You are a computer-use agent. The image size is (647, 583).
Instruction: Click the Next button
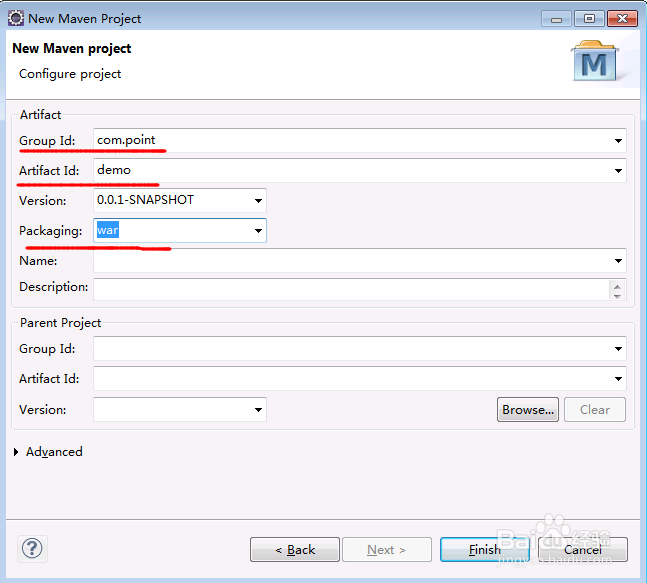[387, 550]
